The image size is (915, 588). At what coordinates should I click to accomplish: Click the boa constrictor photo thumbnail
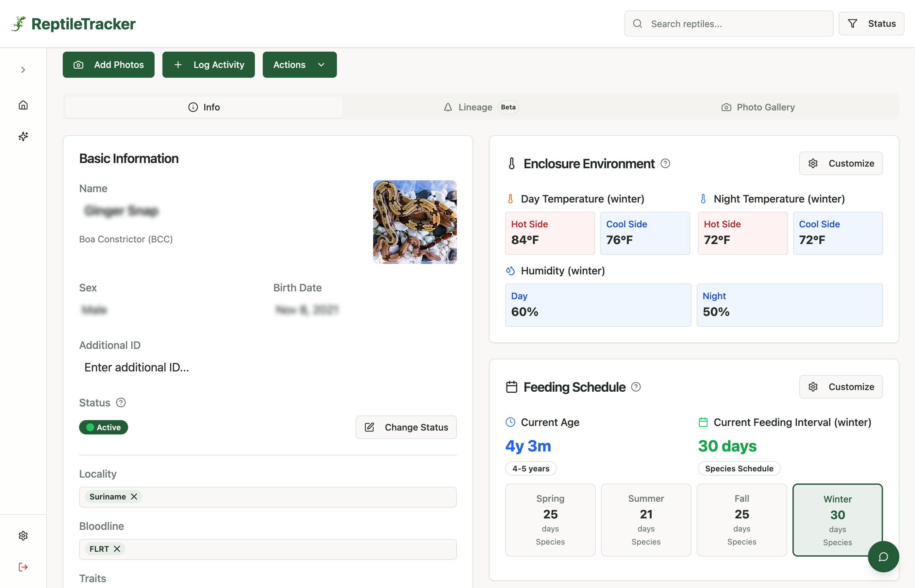pos(415,222)
